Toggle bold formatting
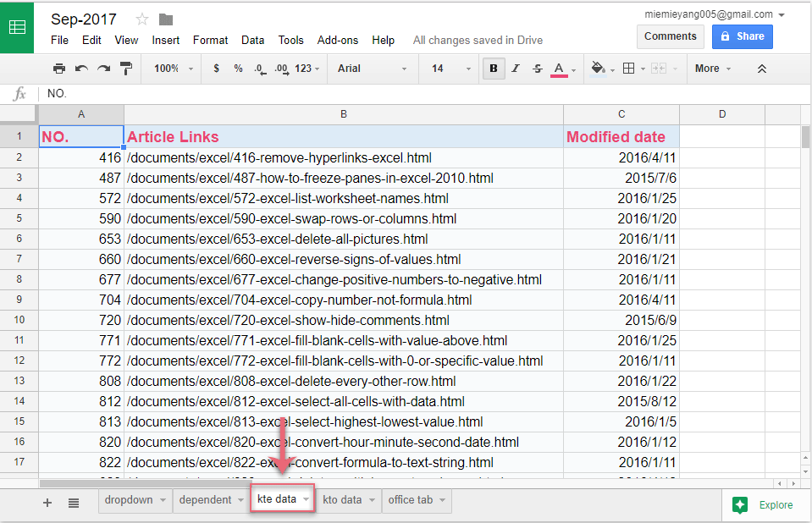Screen dimensions: 812x523 (x=493, y=69)
